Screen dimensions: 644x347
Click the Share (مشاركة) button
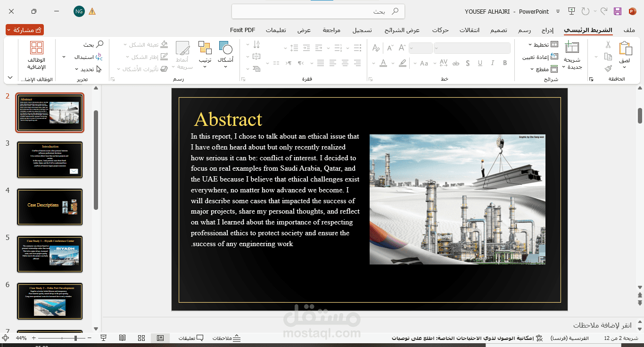(x=25, y=30)
